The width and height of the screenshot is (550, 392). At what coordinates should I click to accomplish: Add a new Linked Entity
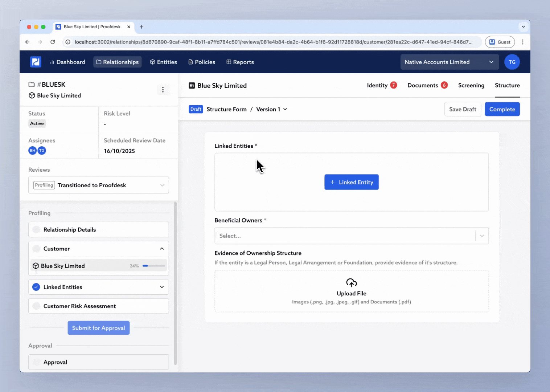[351, 182]
